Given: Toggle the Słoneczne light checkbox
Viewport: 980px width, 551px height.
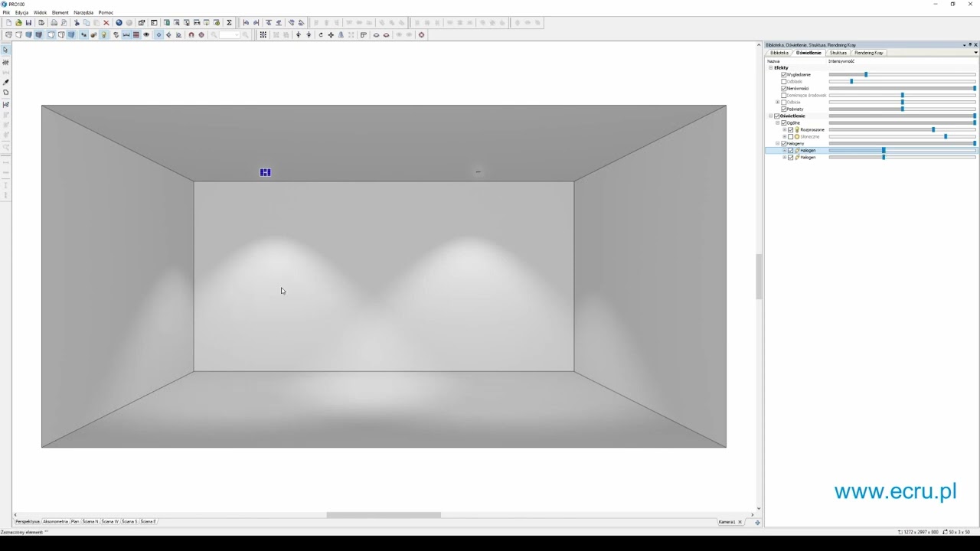Looking at the screenshot, I should coord(790,136).
